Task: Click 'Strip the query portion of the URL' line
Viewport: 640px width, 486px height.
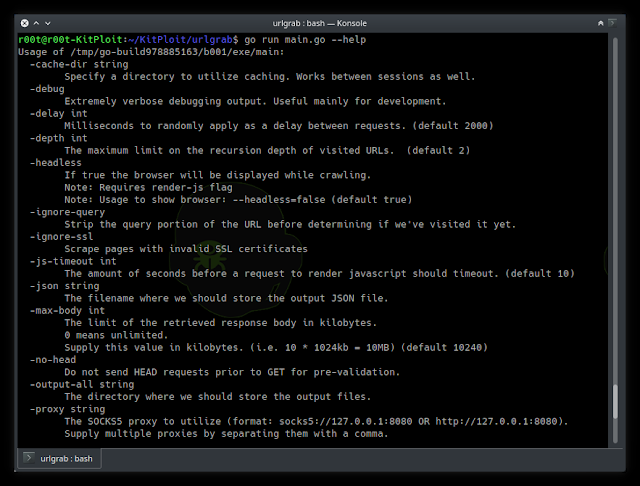Action: [x=290, y=224]
